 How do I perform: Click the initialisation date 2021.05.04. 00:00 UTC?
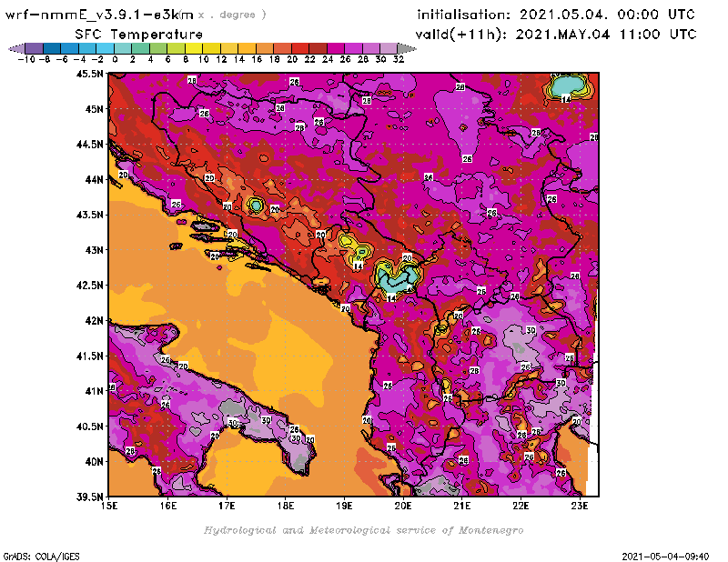pos(607,15)
